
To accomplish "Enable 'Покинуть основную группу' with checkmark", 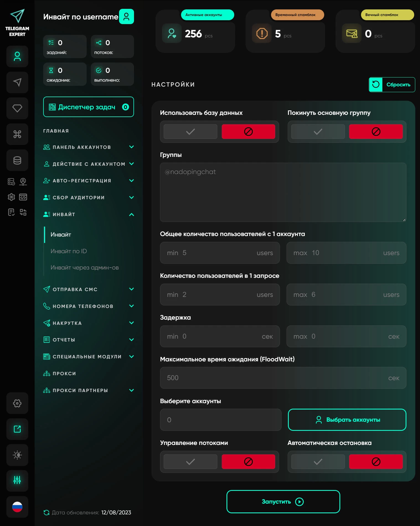I will pyautogui.click(x=318, y=132).
